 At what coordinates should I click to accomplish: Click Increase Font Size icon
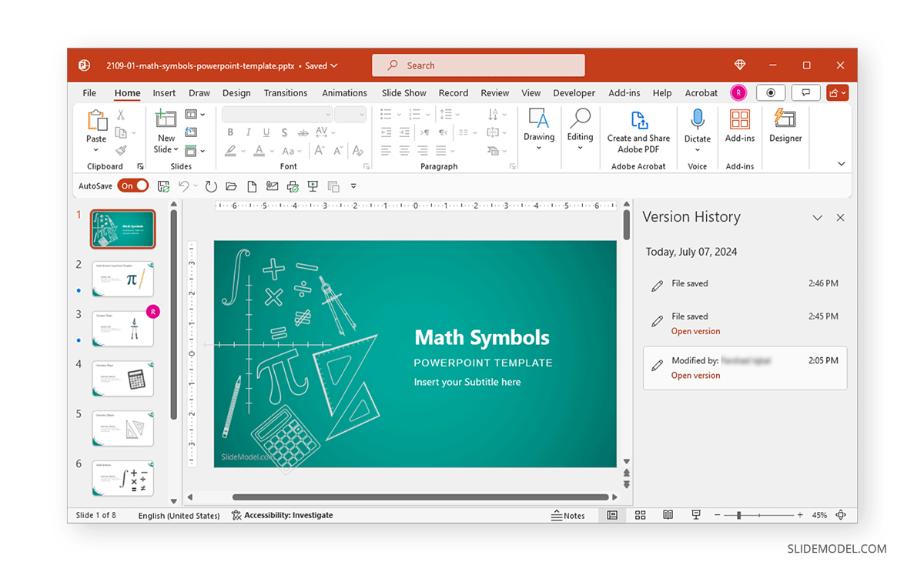pyautogui.click(x=320, y=151)
